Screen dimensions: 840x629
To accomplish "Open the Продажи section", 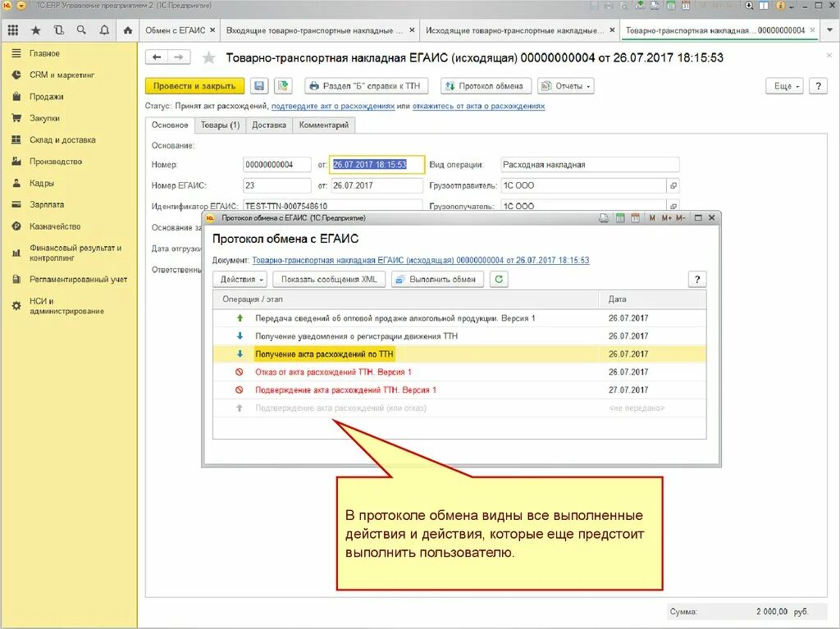I will [x=47, y=97].
